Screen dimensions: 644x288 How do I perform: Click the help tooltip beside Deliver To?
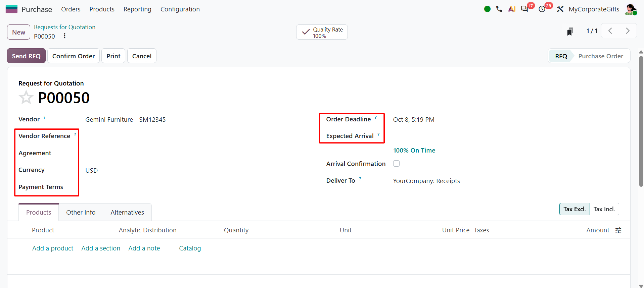[360, 179]
